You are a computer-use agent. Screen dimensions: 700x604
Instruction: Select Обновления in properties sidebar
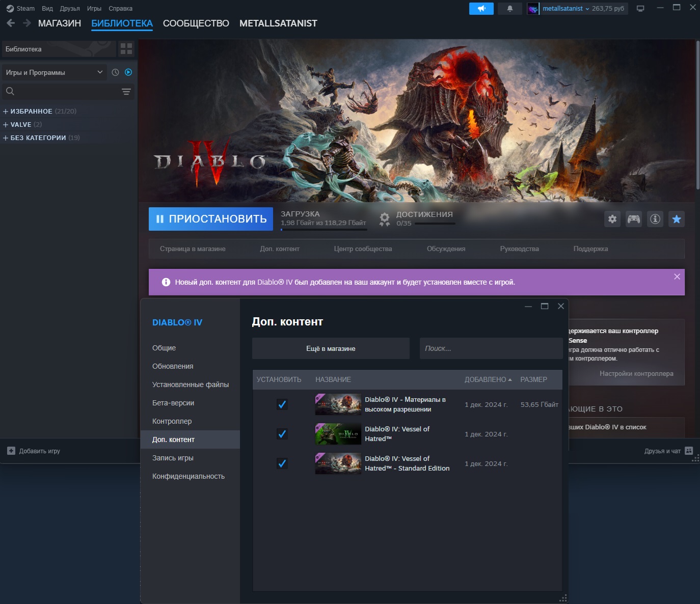point(173,366)
